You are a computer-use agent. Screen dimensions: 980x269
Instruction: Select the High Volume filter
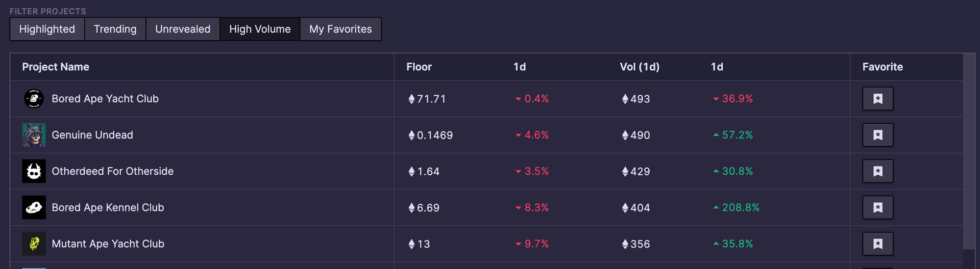click(x=260, y=29)
